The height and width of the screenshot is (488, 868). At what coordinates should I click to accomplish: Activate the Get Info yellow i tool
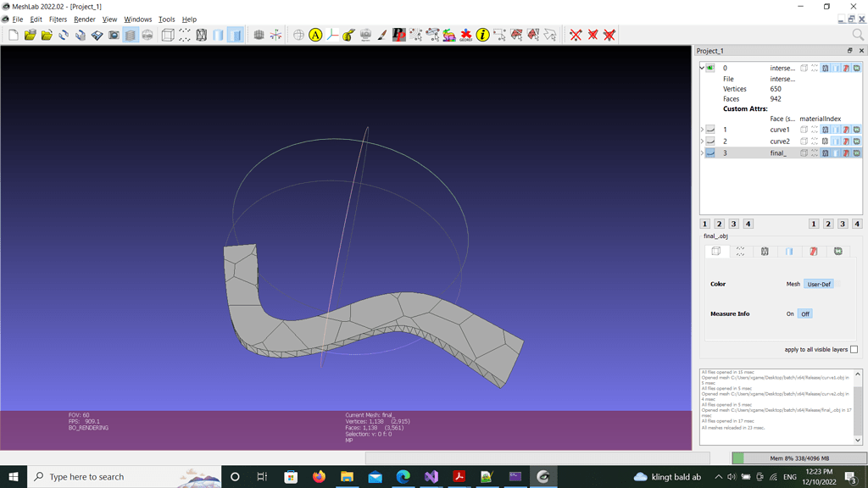pos(482,35)
